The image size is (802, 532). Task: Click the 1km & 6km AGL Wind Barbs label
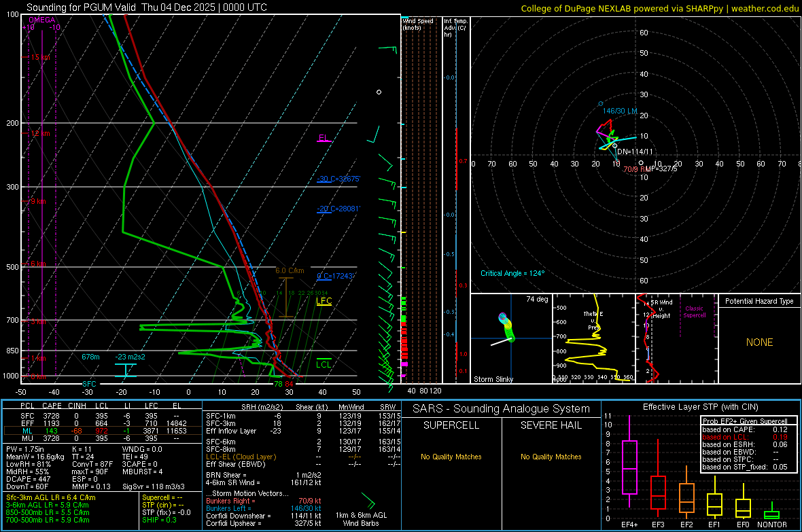point(361,519)
